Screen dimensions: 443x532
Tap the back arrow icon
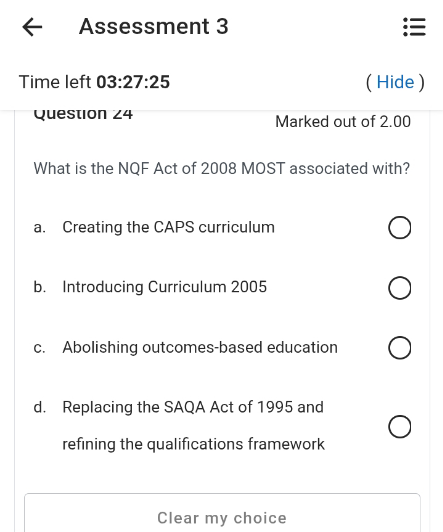point(32,27)
